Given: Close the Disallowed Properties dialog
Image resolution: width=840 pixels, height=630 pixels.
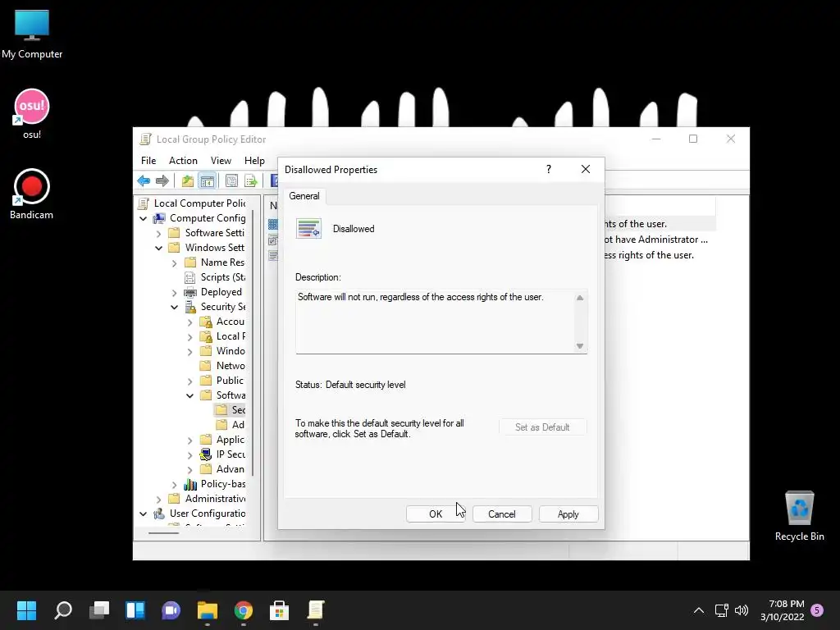Looking at the screenshot, I should (586, 169).
